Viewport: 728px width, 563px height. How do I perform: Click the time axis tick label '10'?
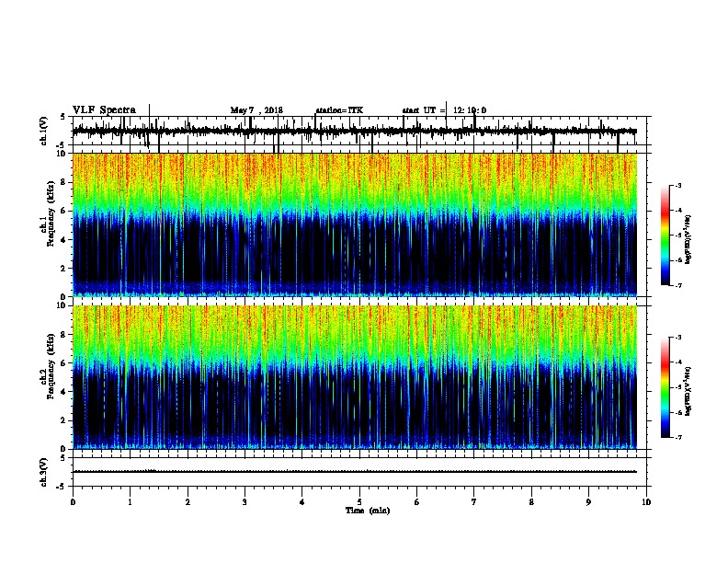pyautogui.click(x=646, y=502)
